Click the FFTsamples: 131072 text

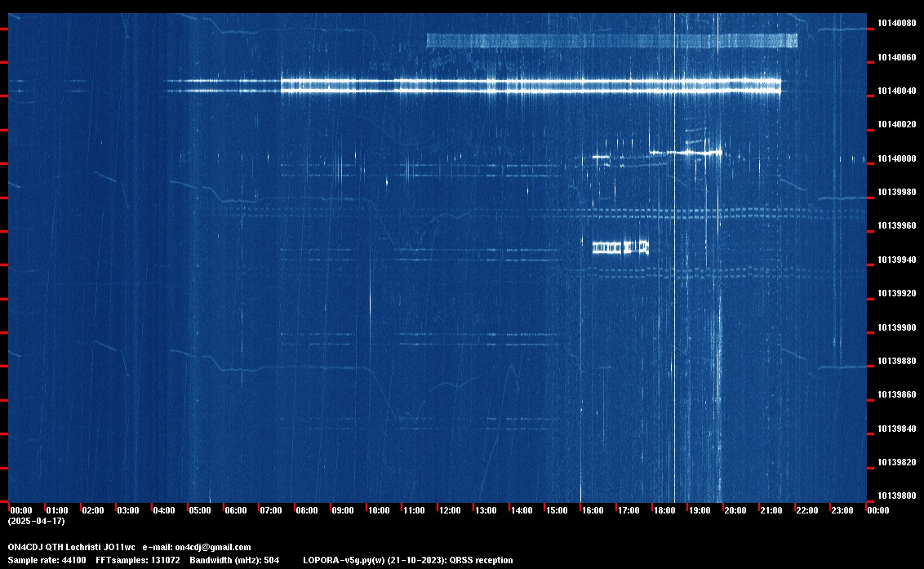coord(138,561)
